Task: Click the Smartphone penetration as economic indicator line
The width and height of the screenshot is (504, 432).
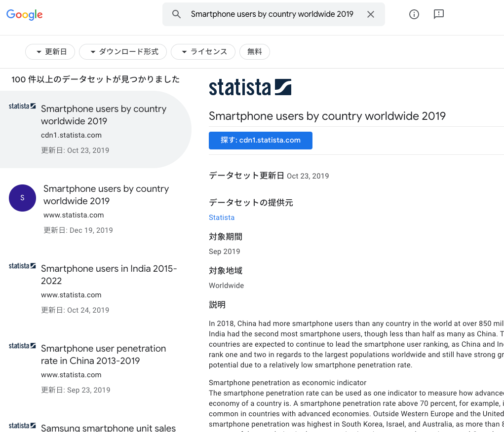Action: pos(288,383)
